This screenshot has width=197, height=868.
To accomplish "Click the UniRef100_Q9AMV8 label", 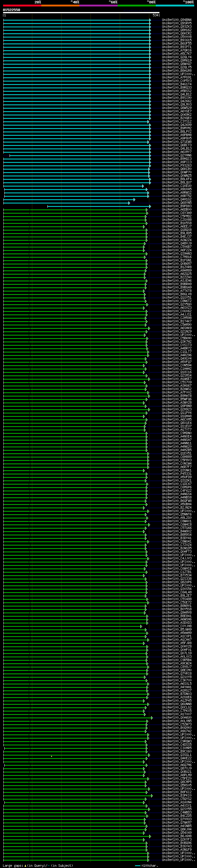I will [177, 612].
